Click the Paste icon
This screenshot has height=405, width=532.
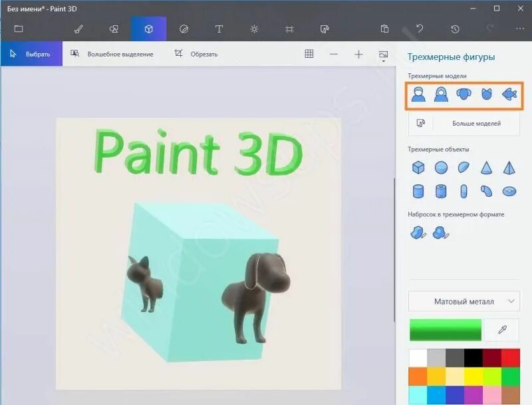pos(384,29)
